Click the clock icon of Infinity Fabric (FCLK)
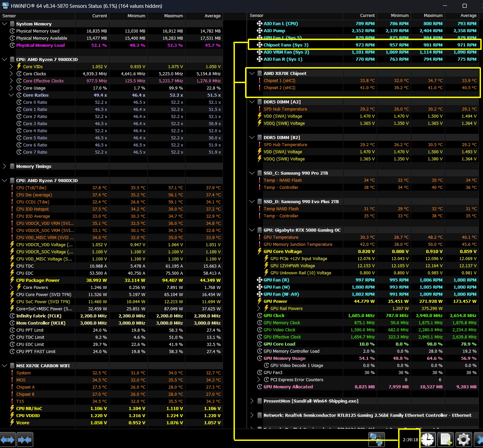The image size is (483, 448). tap(12, 316)
